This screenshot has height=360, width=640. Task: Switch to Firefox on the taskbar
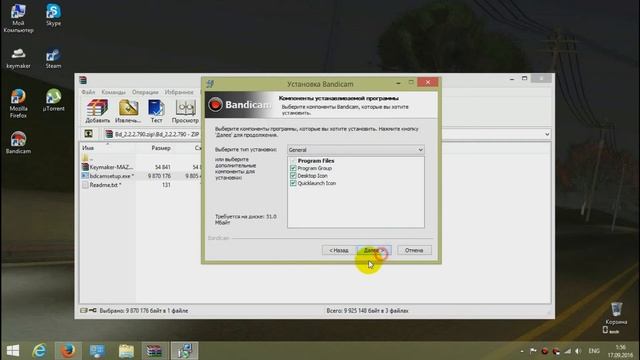pos(68,351)
